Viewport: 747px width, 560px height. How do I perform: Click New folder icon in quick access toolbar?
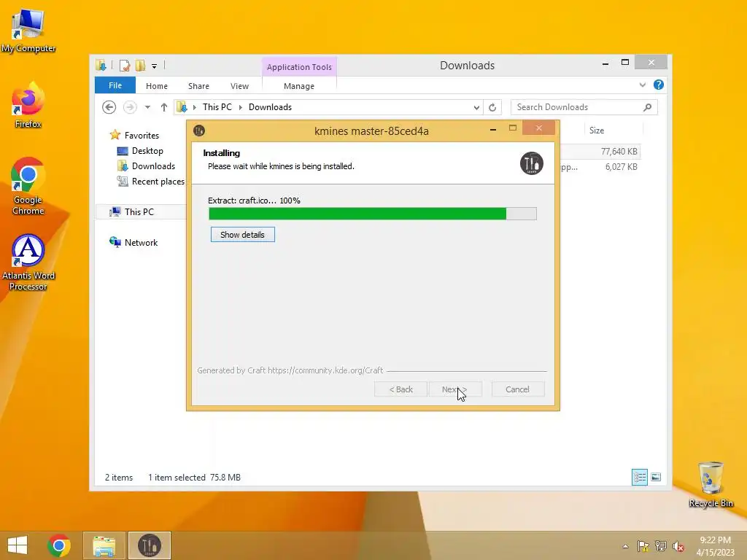(x=140, y=65)
